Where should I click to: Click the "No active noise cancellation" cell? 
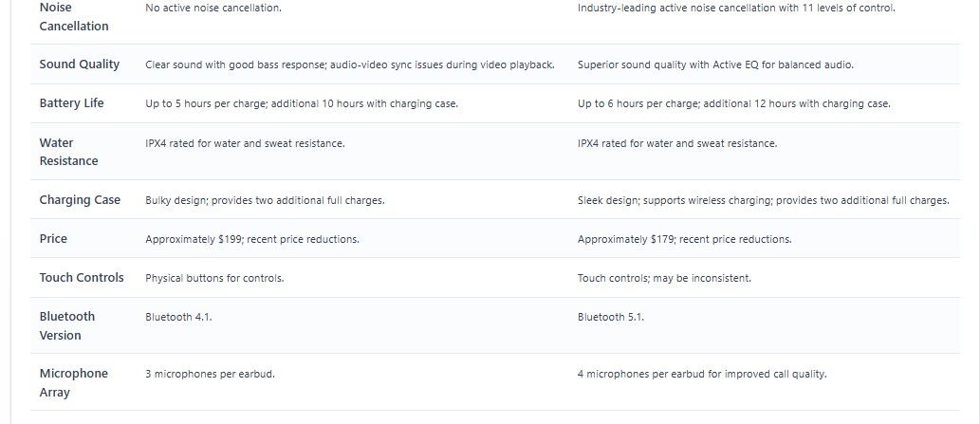click(x=213, y=8)
